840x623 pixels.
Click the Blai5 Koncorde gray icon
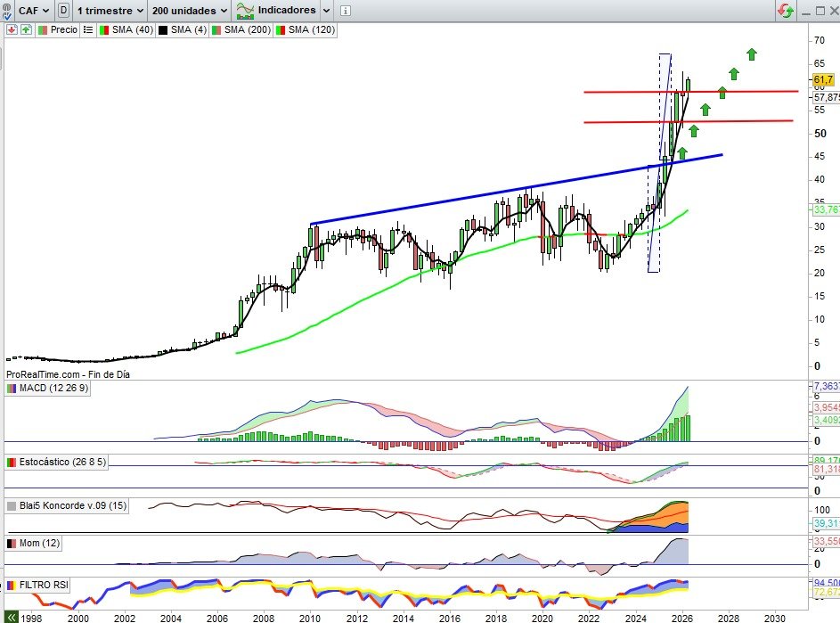tap(12, 506)
